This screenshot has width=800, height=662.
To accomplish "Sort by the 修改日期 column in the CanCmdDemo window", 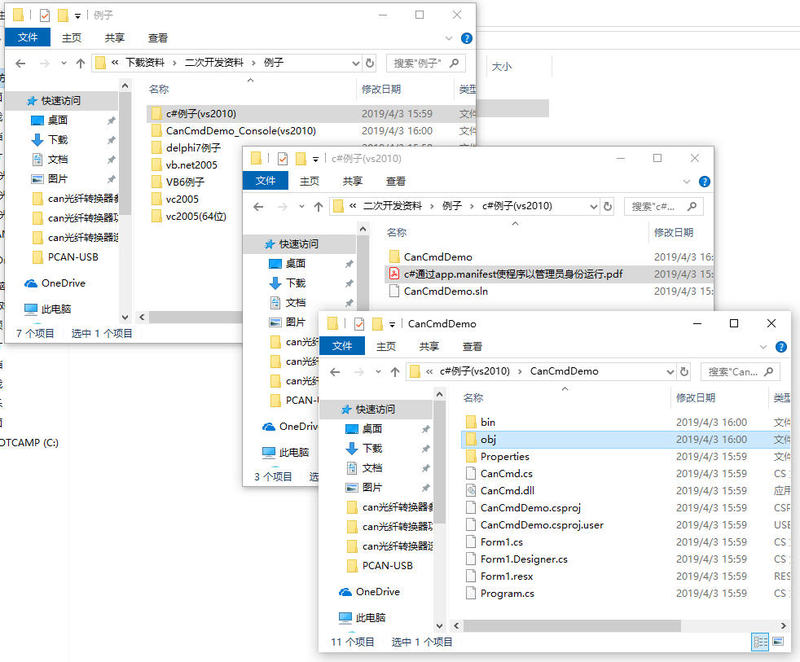I will (x=697, y=398).
